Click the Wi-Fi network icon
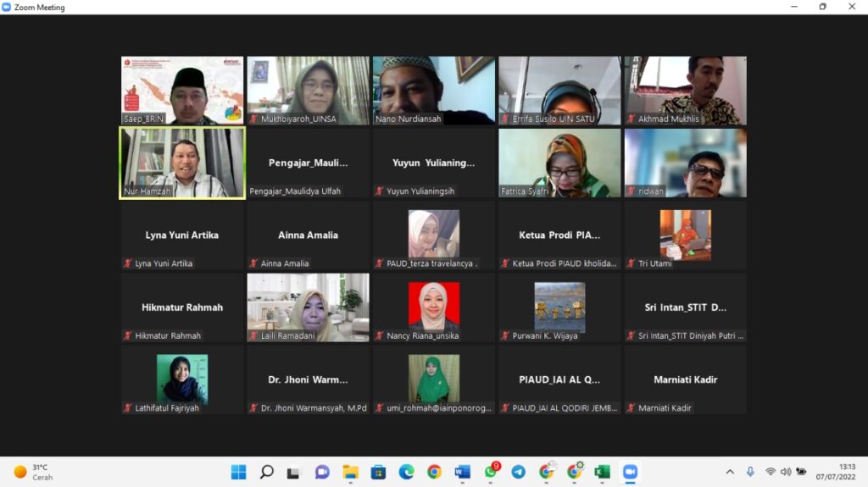The height and width of the screenshot is (487, 868). click(771, 472)
